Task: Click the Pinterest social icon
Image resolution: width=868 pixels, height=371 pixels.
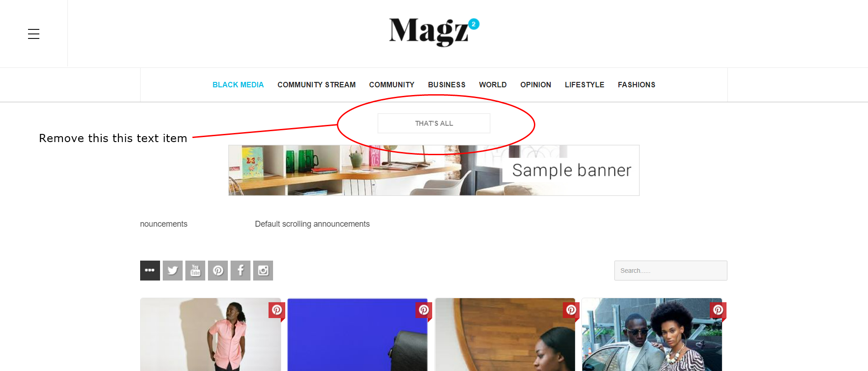Action: pos(218,271)
